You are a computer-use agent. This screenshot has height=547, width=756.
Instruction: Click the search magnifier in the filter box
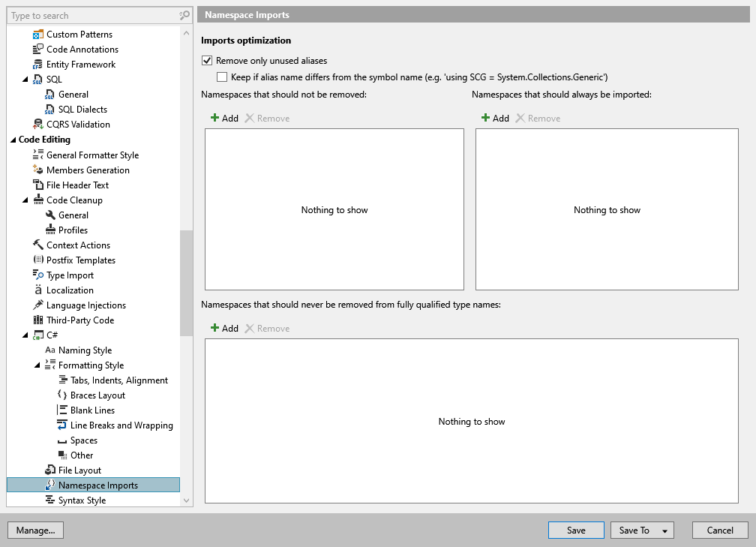coord(183,15)
